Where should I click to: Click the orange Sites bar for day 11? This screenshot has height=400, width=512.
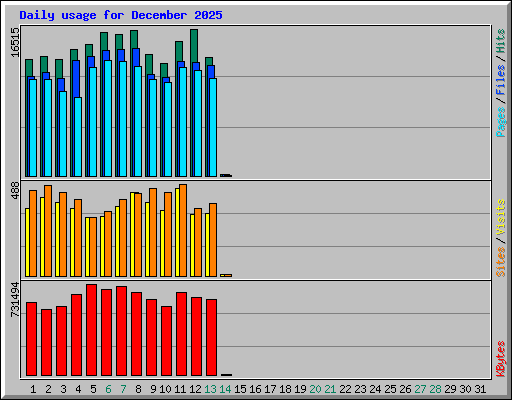183,230
